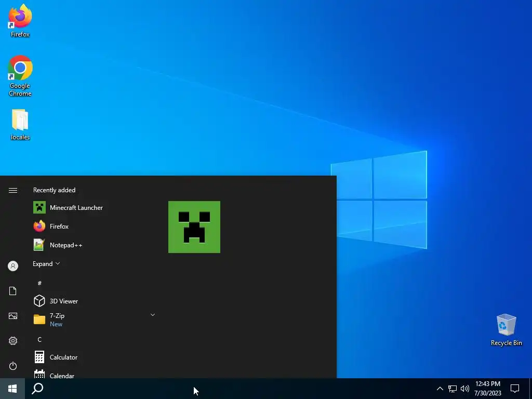532x399 pixels.
Task: Open Notepad++ in Start menu
Action: coord(94,245)
